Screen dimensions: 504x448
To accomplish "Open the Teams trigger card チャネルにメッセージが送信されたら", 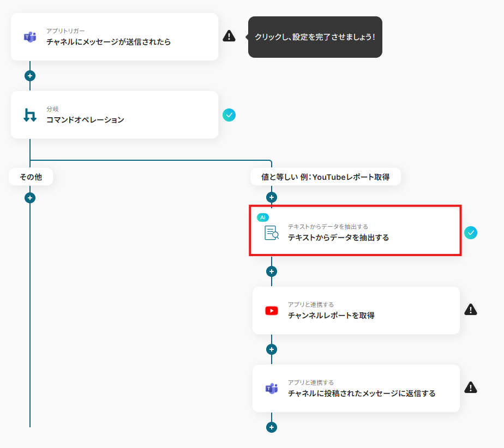I will (x=115, y=37).
